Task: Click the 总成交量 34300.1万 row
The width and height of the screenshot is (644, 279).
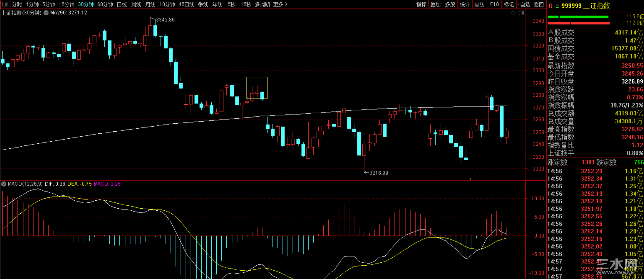Action: (595, 121)
